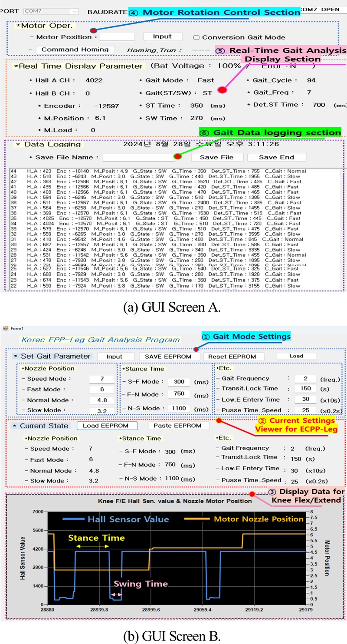Enable the Conversion Gait Mode checkbox

[196, 37]
